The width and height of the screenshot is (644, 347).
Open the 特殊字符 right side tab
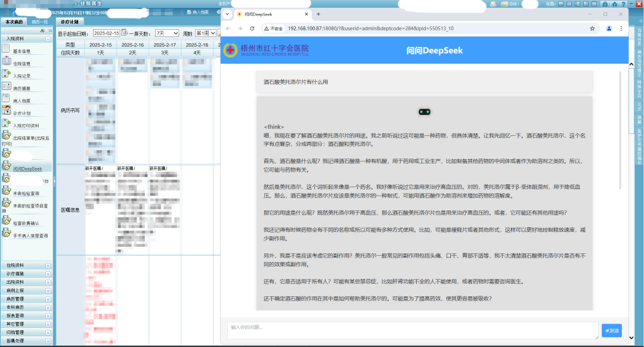coord(639,88)
